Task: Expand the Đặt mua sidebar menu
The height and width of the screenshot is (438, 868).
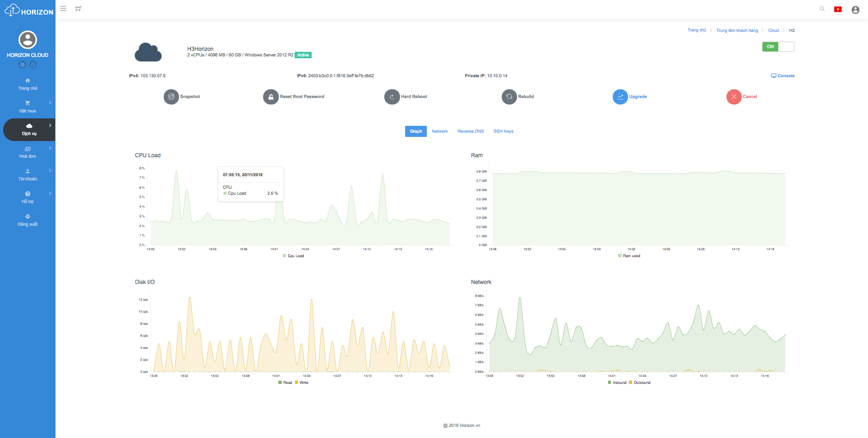Action: coord(28,107)
